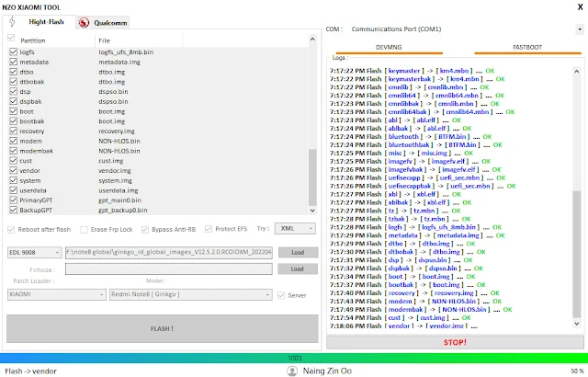Open the COM port dropdown
Image resolution: width=588 pixels, height=377 pixels.
[x=580, y=29]
